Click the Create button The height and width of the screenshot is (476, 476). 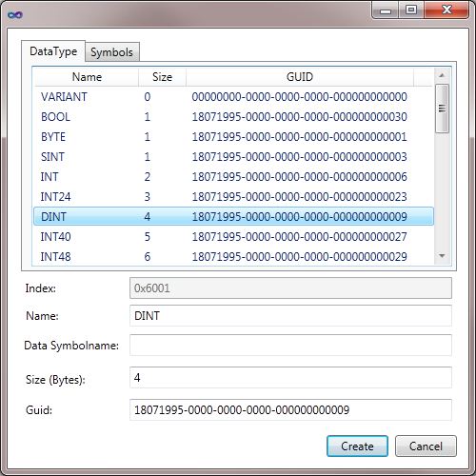coord(357,446)
